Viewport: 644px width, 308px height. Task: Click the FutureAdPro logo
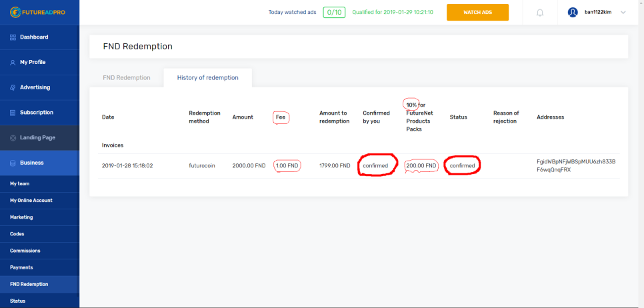[37, 12]
